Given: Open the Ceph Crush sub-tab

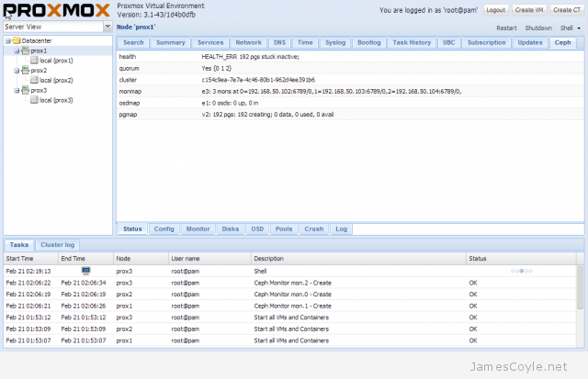Looking at the screenshot, I should (314, 229).
